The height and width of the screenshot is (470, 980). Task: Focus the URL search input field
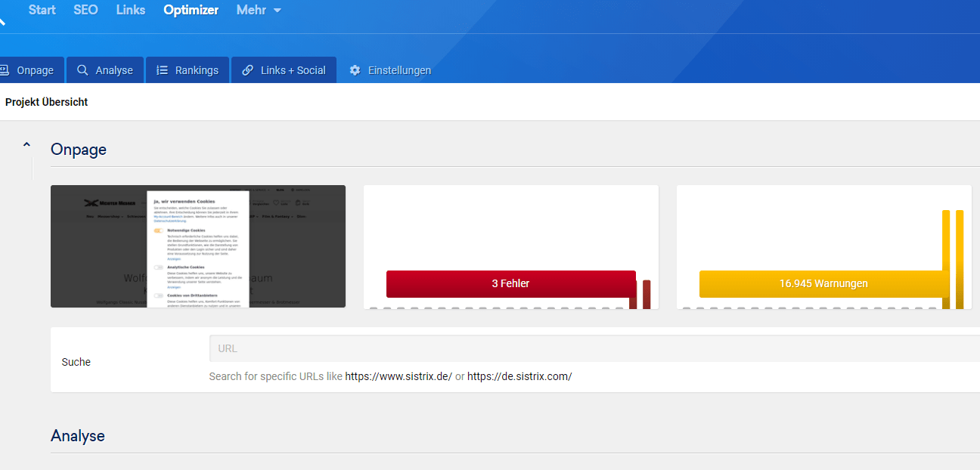(x=594, y=348)
